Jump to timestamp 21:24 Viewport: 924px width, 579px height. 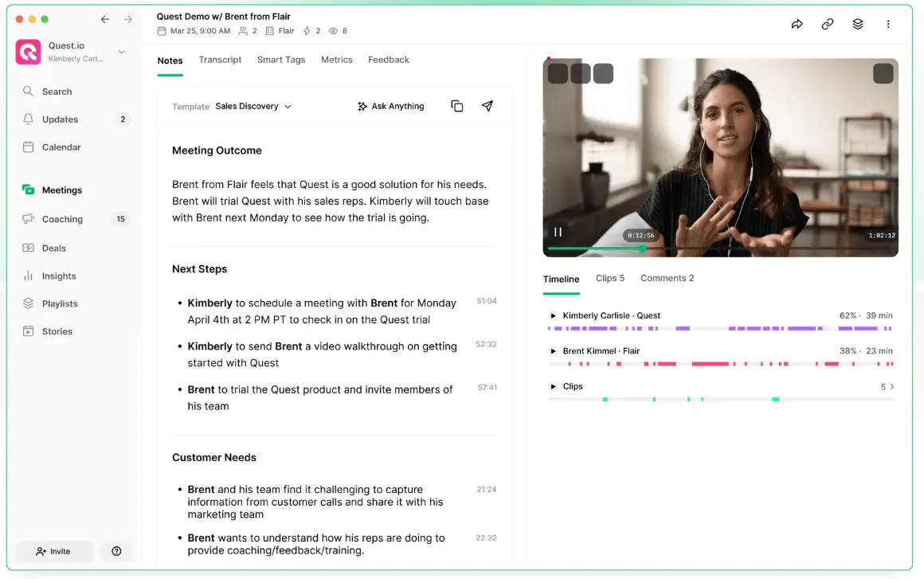(x=487, y=490)
